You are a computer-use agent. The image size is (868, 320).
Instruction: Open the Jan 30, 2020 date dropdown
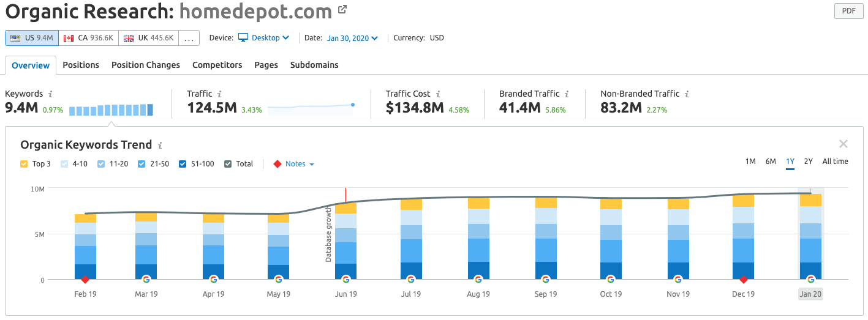click(353, 38)
